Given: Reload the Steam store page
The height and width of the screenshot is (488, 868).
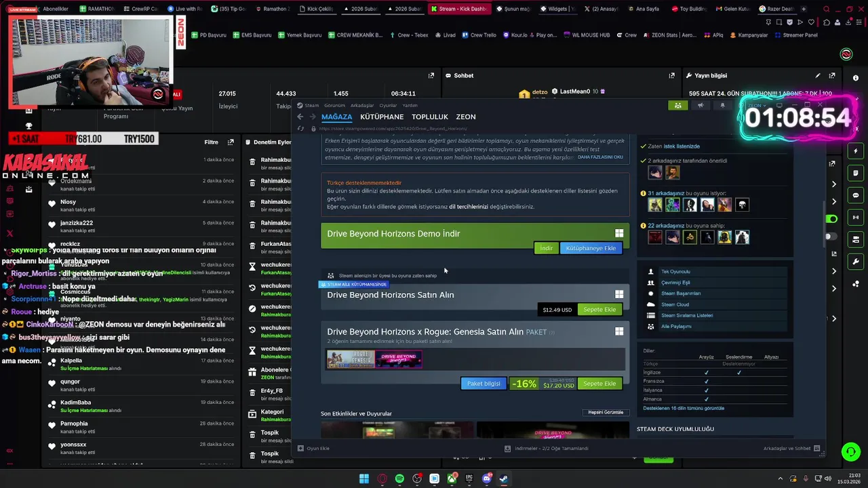Looking at the screenshot, I should point(301,128).
